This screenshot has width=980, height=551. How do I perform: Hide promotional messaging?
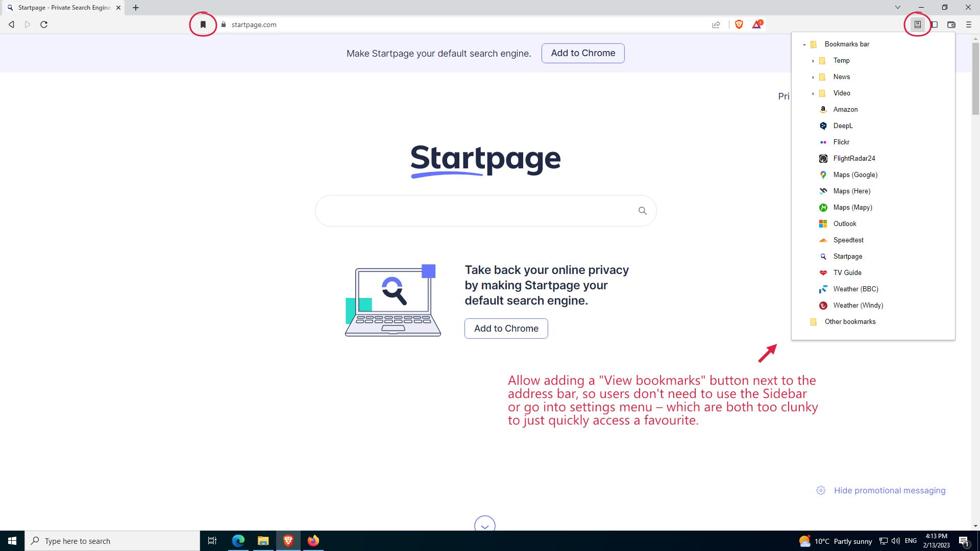pyautogui.click(x=889, y=490)
